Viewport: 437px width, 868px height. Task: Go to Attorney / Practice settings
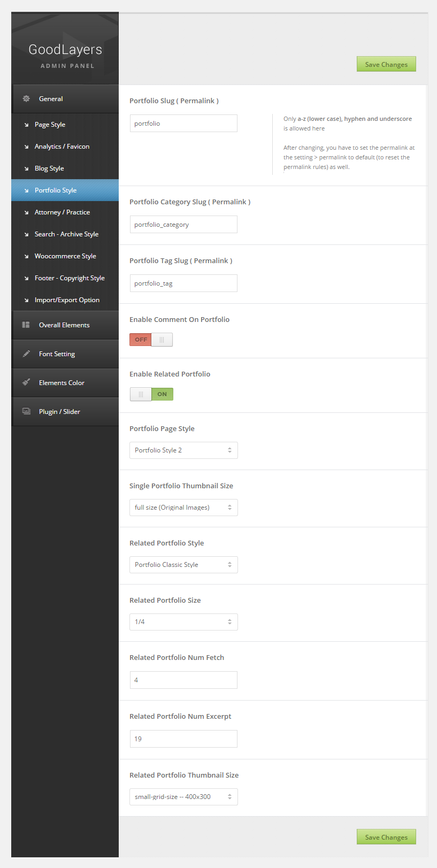pos(62,212)
